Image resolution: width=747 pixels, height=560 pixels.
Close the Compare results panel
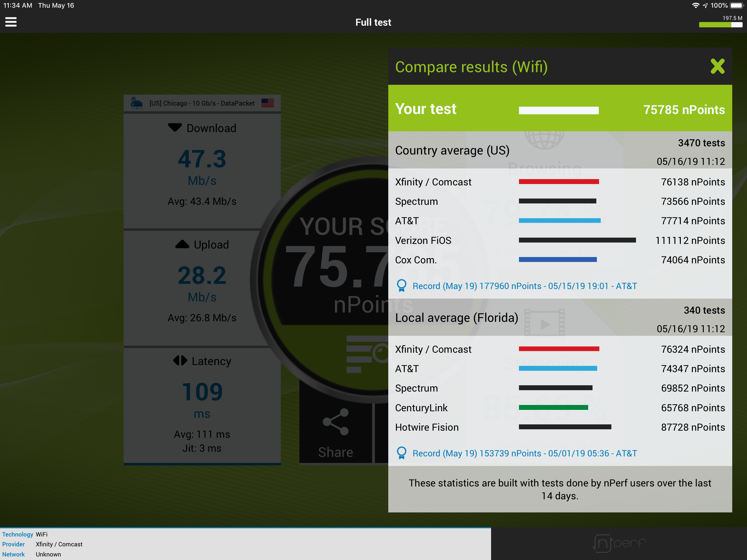click(717, 66)
